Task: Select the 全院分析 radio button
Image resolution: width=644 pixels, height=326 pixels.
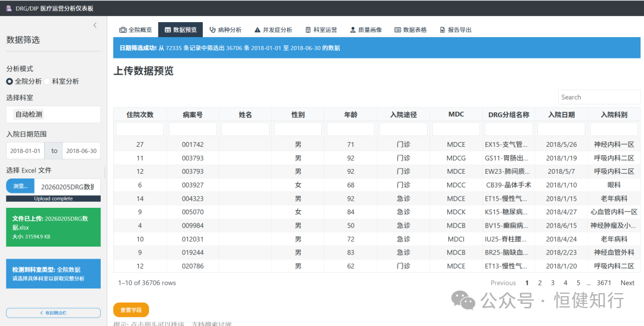Action: click(10, 81)
